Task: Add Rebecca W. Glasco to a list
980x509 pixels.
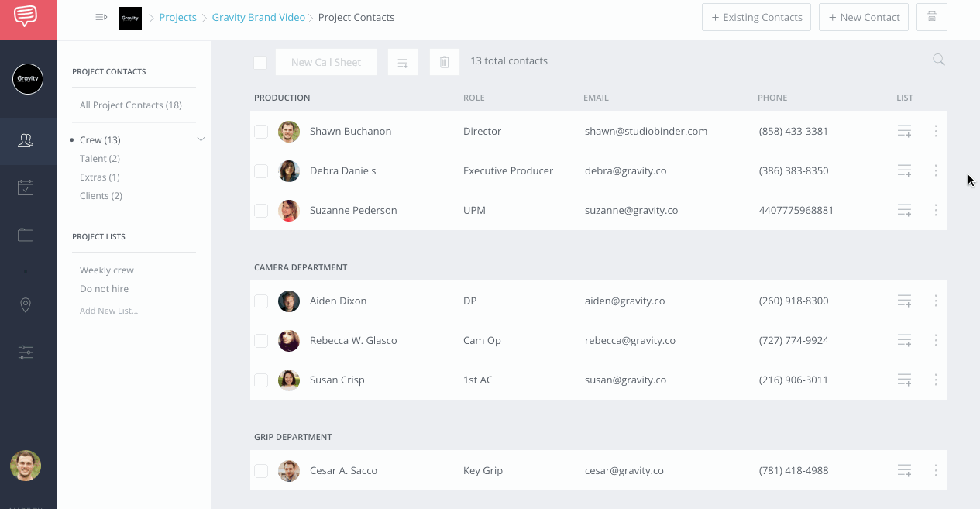Action: 904,340
